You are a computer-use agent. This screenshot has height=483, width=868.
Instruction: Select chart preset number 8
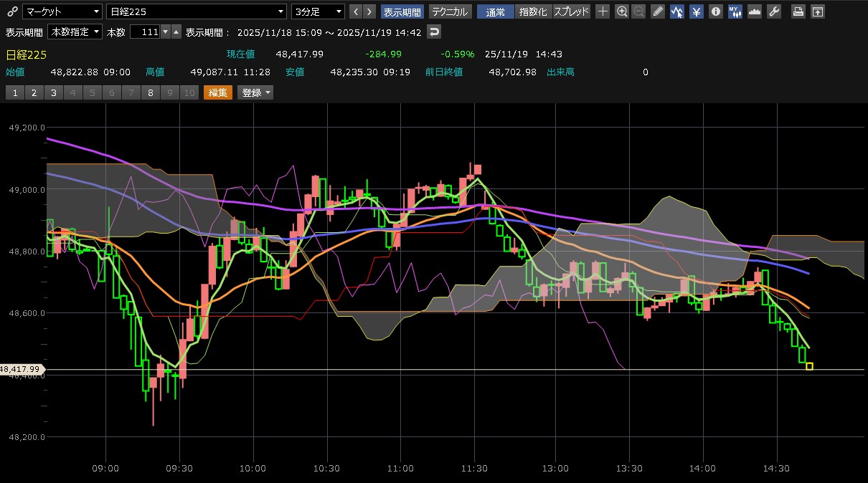pos(151,92)
